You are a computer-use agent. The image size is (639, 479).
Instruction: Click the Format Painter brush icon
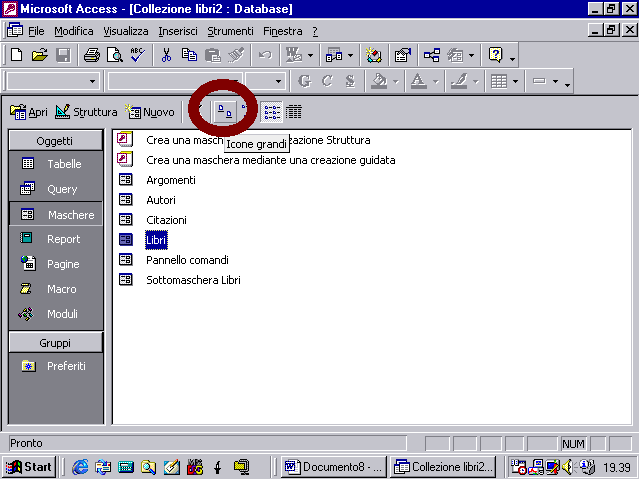click(236, 55)
